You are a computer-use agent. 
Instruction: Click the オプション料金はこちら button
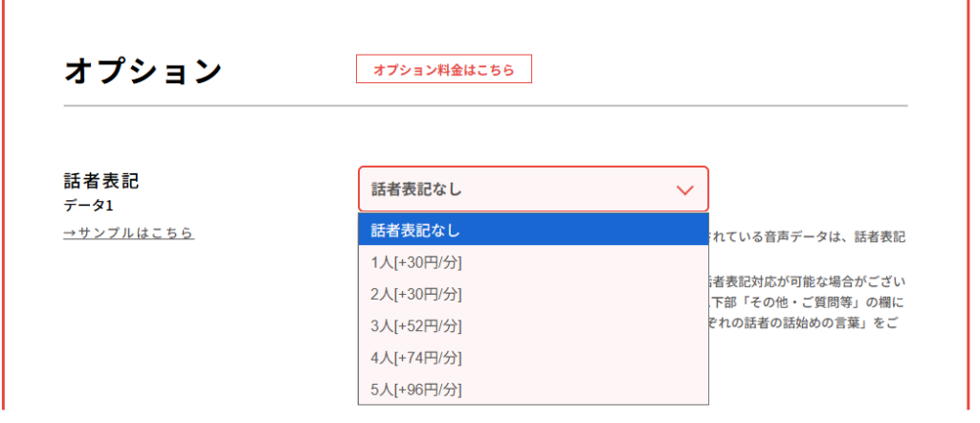(x=443, y=69)
